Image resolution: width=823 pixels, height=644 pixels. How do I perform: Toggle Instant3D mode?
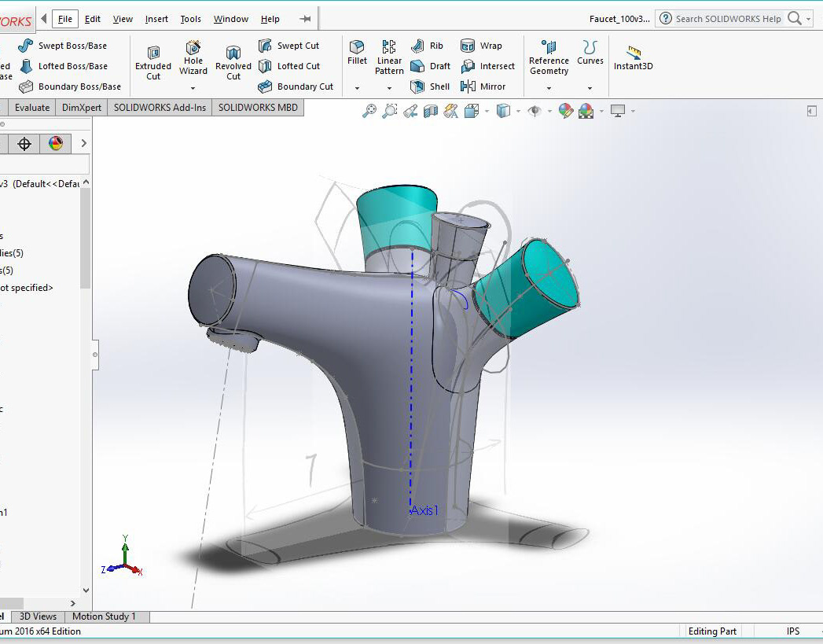[x=633, y=58]
